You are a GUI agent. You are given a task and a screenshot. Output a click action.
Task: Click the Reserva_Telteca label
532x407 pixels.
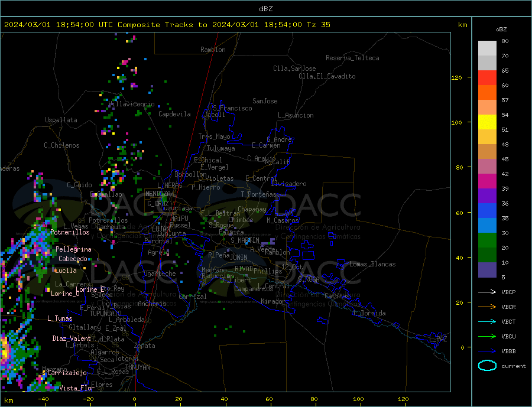(x=352, y=58)
